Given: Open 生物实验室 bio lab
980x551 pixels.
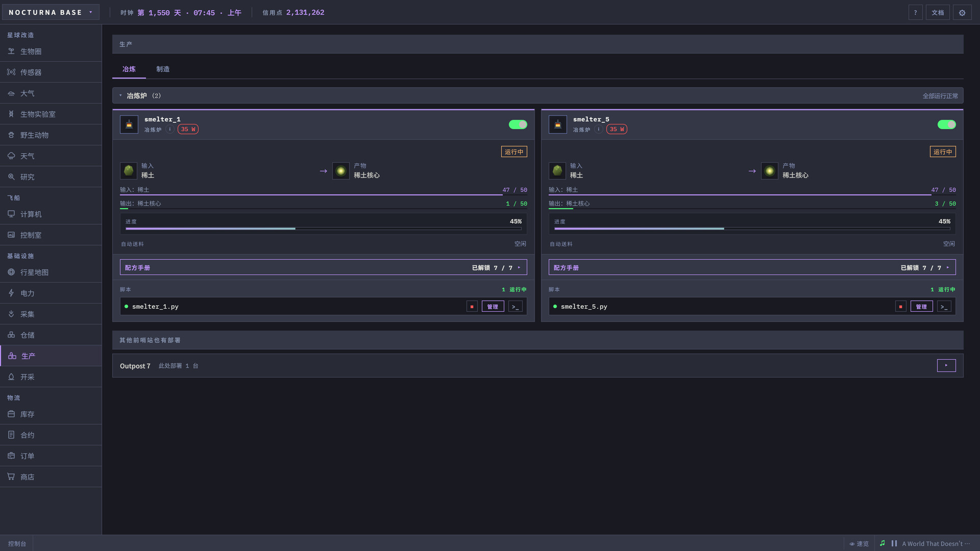Looking at the screenshot, I should click(x=51, y=114).
